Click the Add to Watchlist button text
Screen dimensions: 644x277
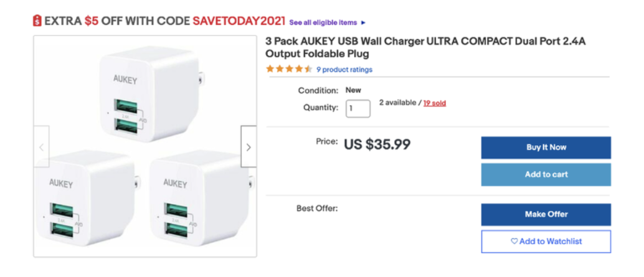pos(551,242)
